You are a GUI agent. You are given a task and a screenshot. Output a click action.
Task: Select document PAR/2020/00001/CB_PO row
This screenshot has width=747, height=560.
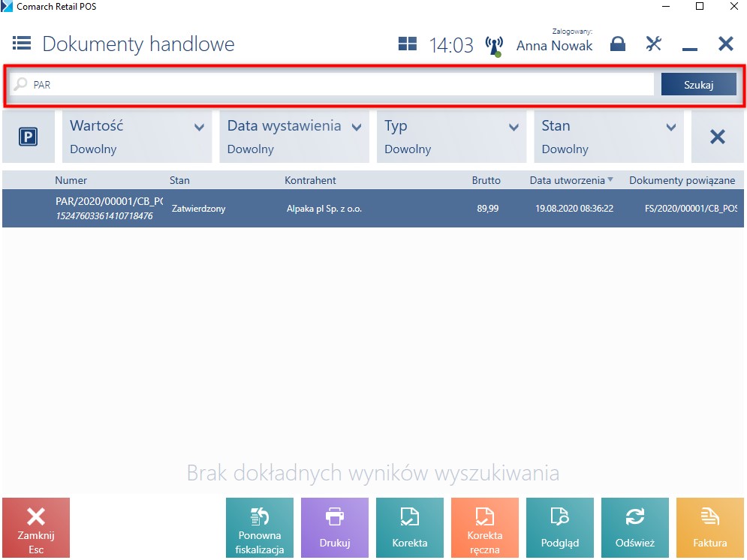pyautogui.click(x=373, y=208)
